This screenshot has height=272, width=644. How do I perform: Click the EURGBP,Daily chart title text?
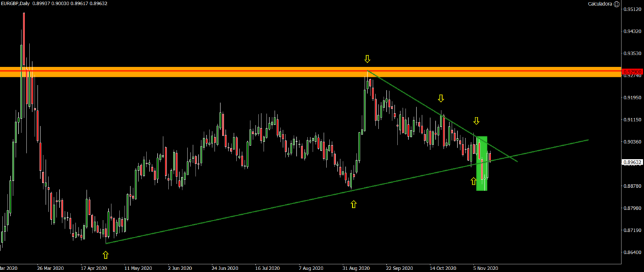tap(20, 4)
